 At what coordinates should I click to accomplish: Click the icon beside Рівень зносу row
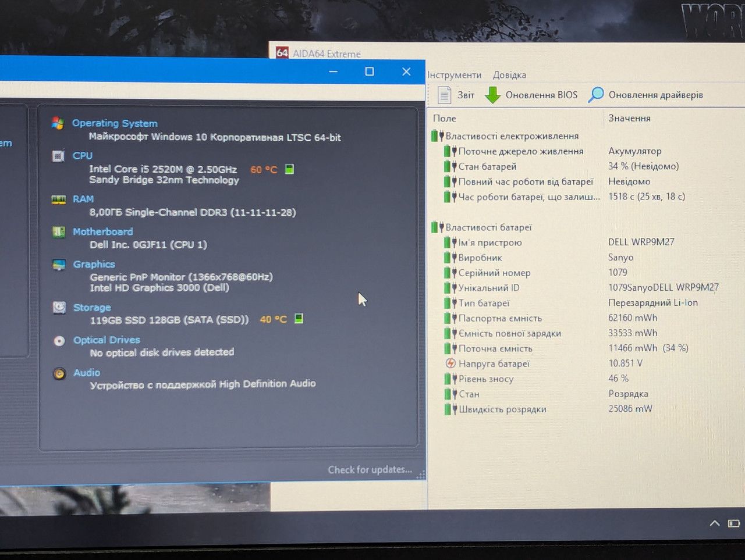450,379
